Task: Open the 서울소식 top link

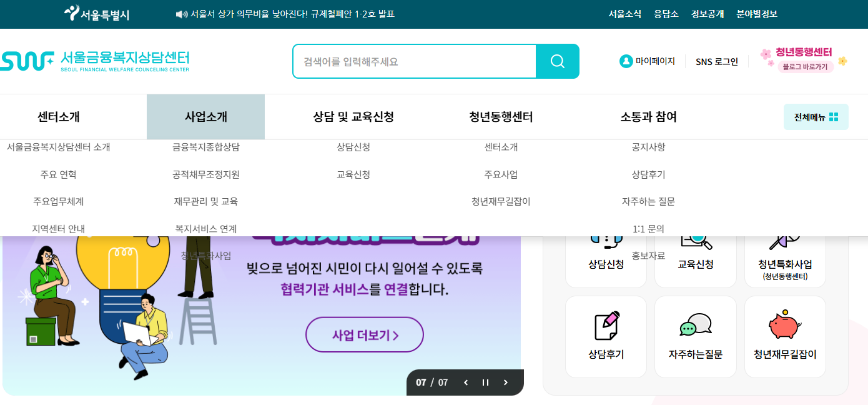Action: point(624,14)
